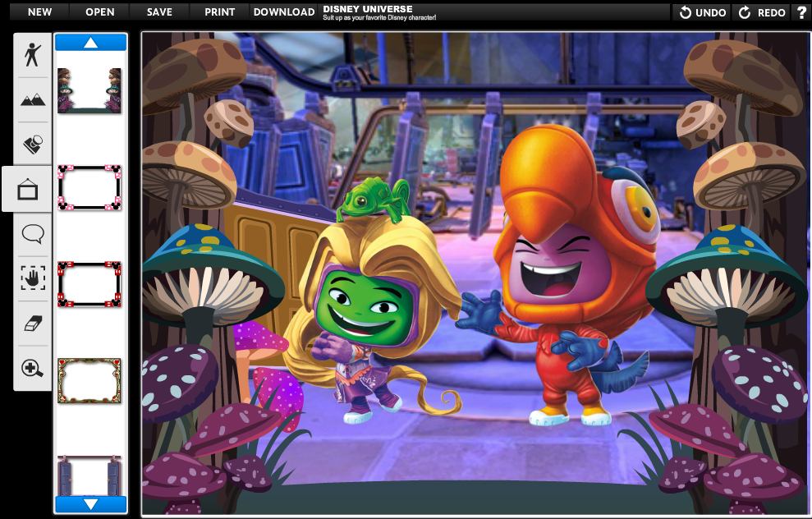Click DOWNLOAD in the top bar
The width and height of the screenshot is (812, 519).
point(284,12)
